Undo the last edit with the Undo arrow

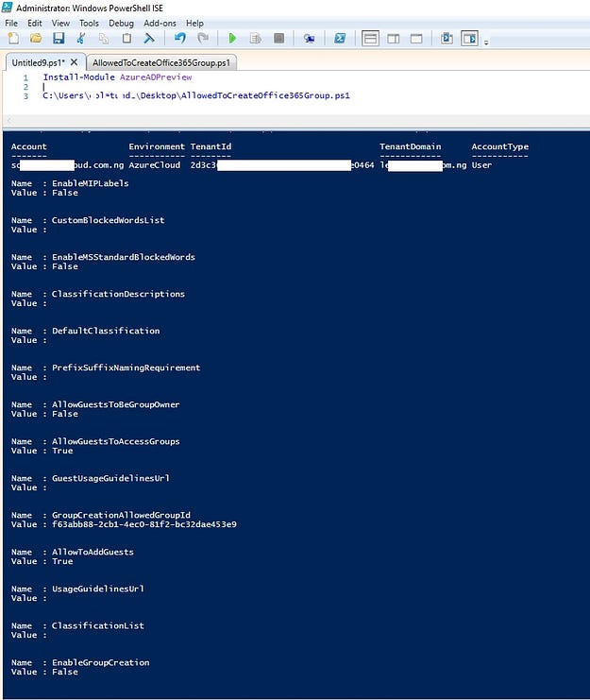[x=180, y=39]
